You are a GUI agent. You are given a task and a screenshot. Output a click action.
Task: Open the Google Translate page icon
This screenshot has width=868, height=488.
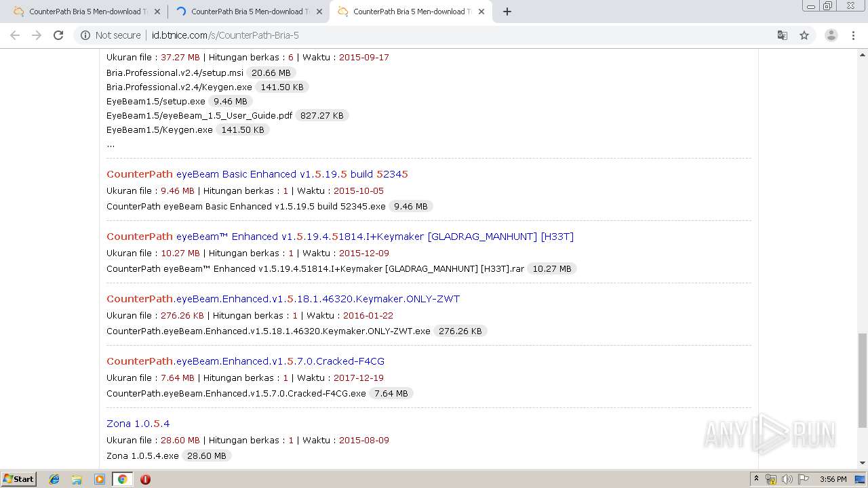[782, 35]
